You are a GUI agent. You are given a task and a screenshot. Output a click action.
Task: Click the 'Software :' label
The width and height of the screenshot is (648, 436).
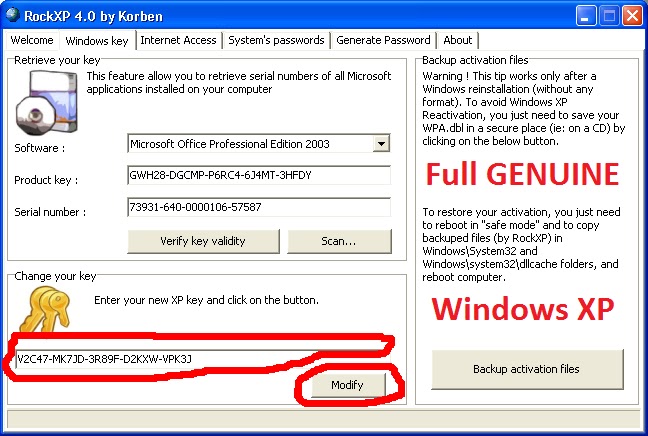40,148
